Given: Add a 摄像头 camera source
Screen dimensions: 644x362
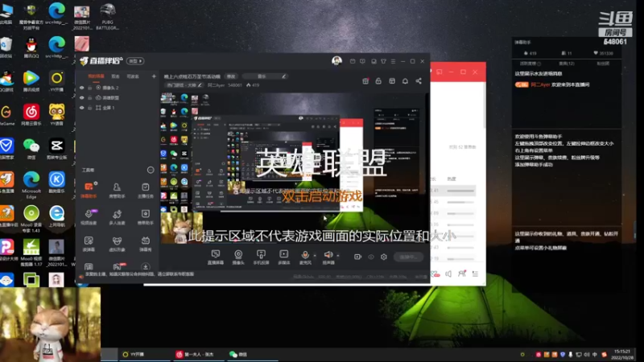Looking at the screenshot, I should (x=238, y=257).
